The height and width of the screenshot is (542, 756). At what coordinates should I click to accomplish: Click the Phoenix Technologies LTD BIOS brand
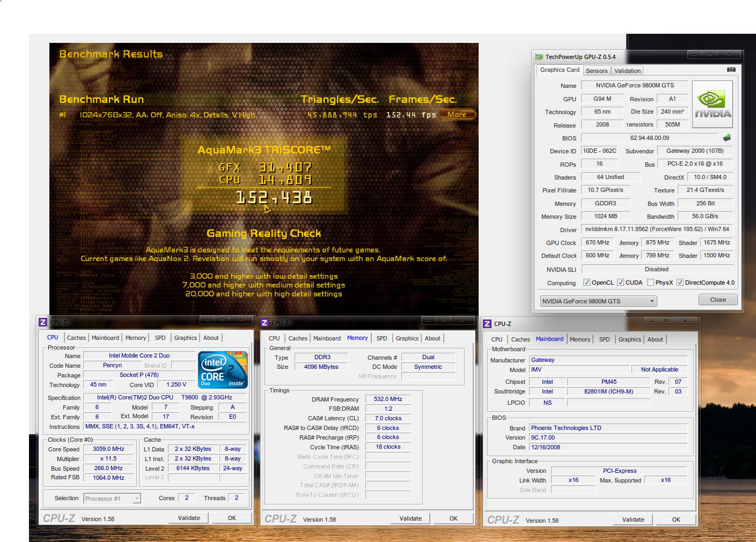pyautogui.click(x=608, y=428)
